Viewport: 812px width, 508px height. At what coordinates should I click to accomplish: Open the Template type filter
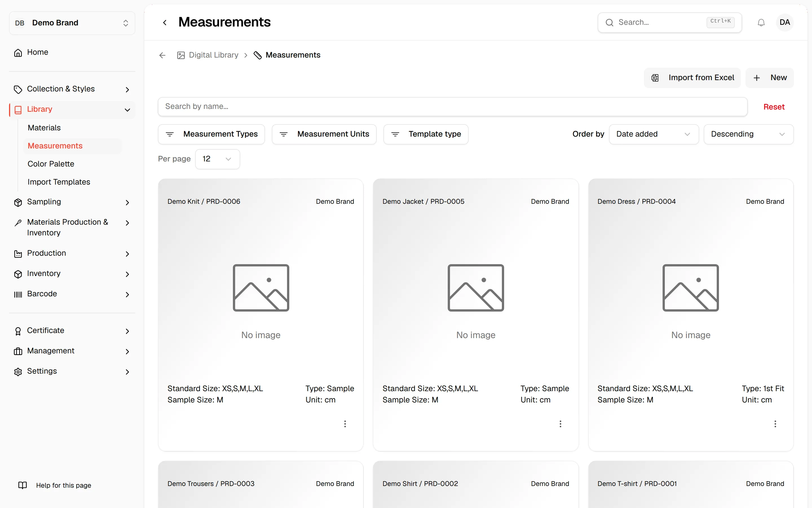pyautogui.click(x=426, y=134)
